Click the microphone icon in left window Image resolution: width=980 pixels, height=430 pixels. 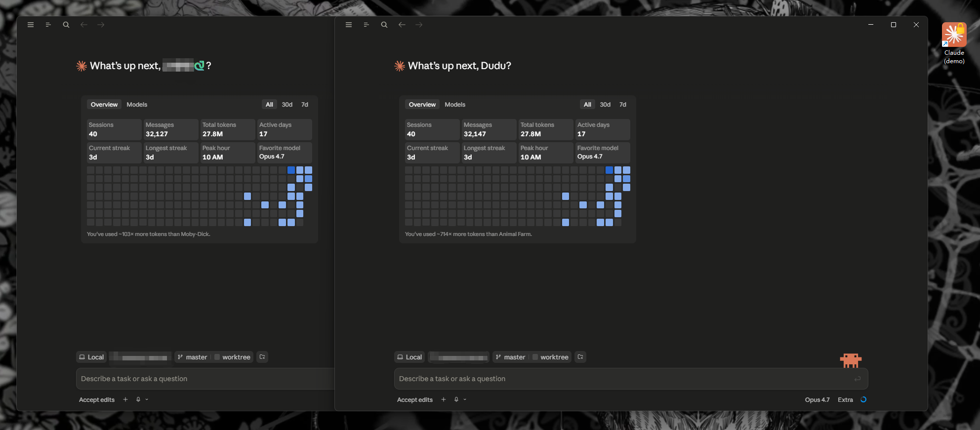coord(138,399)
